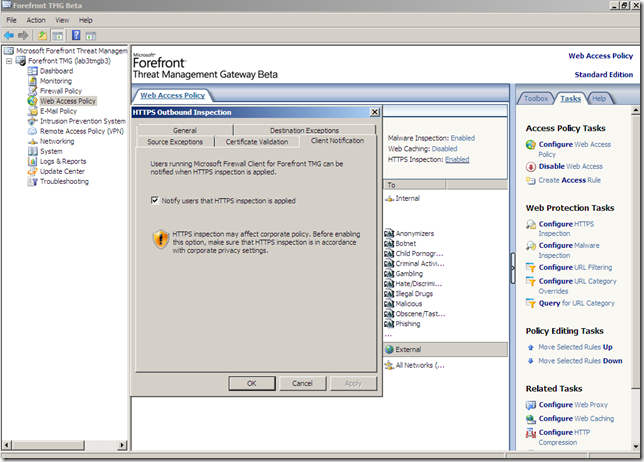Click the Configure Web Caching icon

point(531,419)
